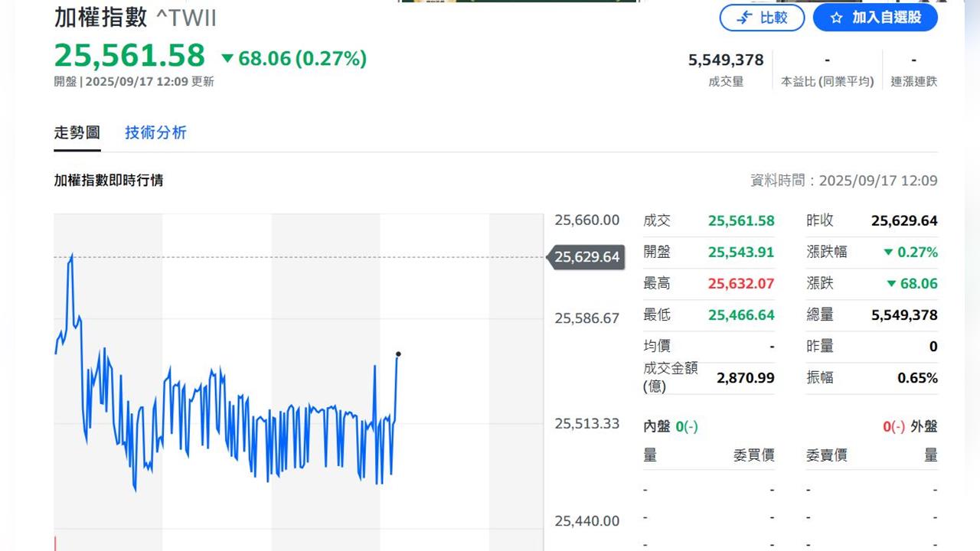Click the 外盤 label
The width and height of the screenshot is (980, 551).
point(924,426)
